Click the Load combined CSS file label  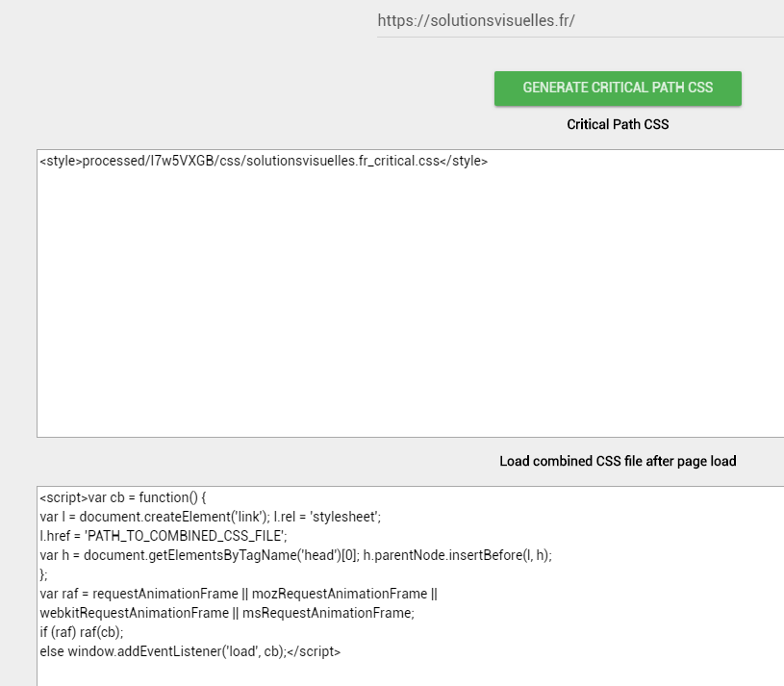point(618,461)
